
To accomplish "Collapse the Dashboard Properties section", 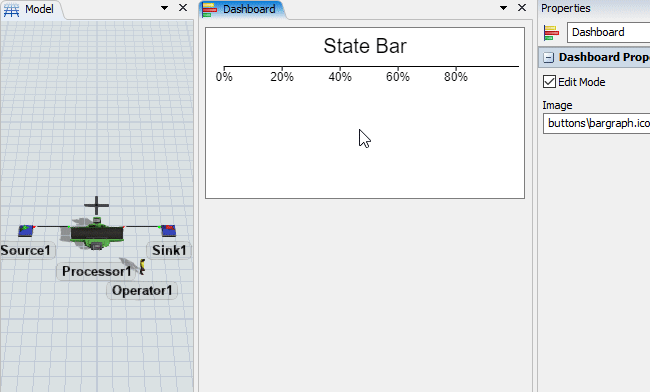I will pyautogui.click(x=548, y=57).
